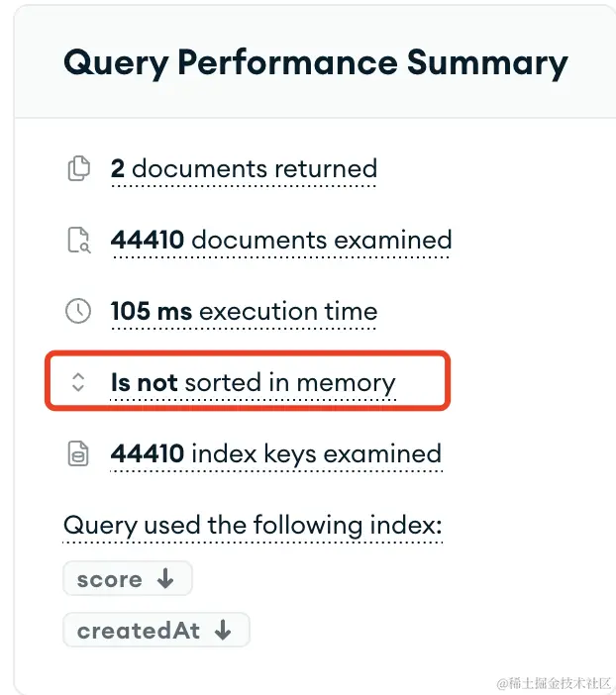Click '2 documents returned' text
The image size is (616, 695).
244,169
